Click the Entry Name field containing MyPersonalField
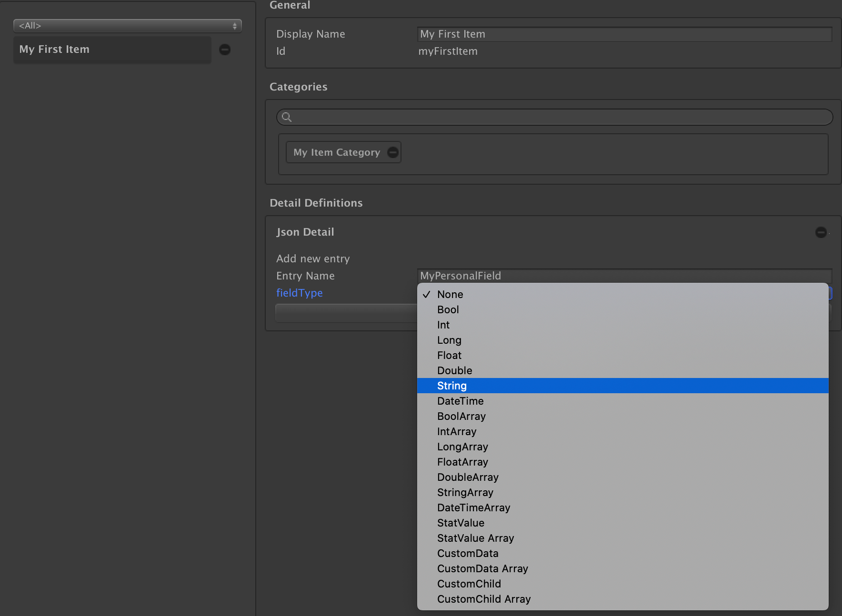 click(x=625, y=276)
